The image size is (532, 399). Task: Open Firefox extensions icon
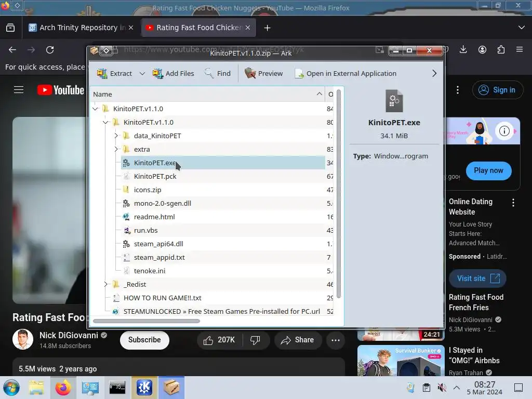[501, 49]
